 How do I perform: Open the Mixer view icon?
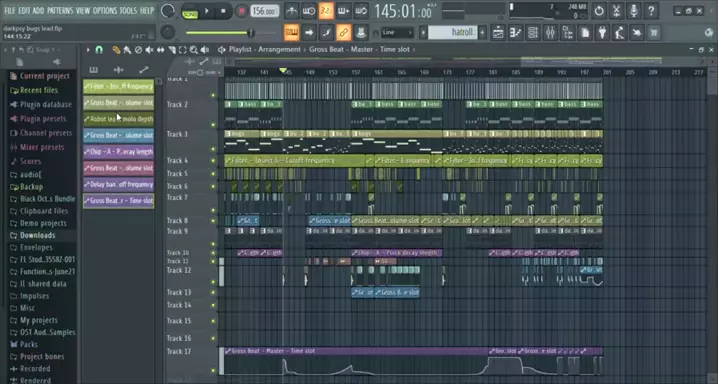[x=550, y=32]
